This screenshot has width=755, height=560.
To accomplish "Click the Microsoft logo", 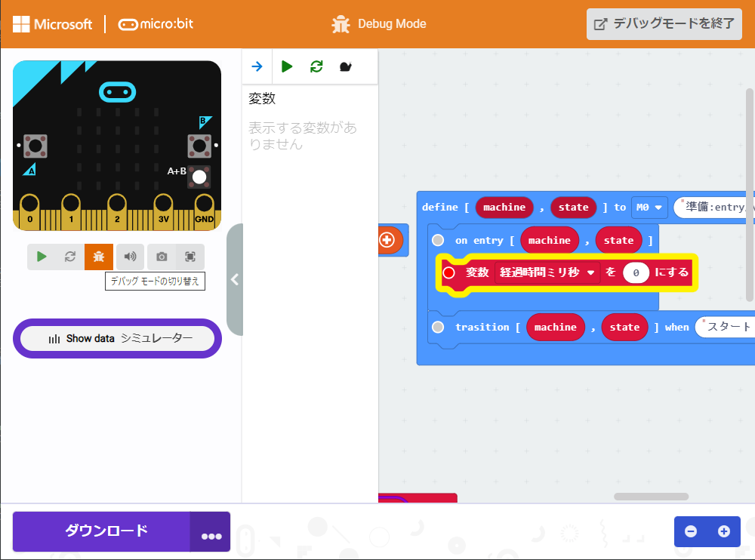I will [x=52, y=24].
